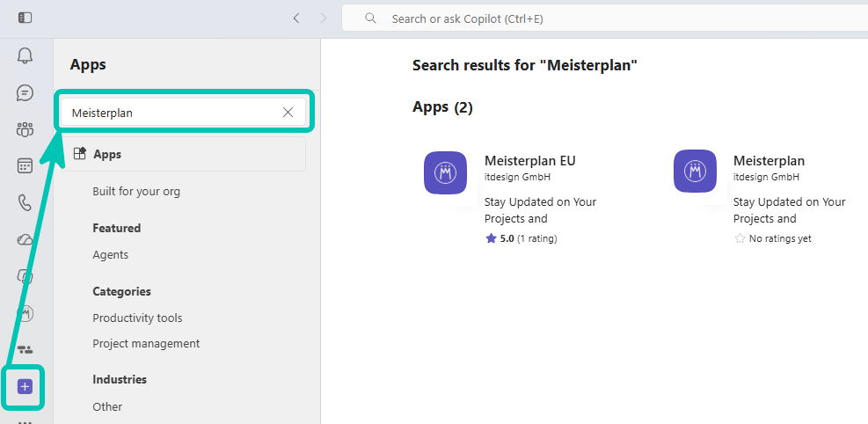This screenshot has width=868, height=424.
Task: Select the Other industry entry
Action: coord(107,406)
